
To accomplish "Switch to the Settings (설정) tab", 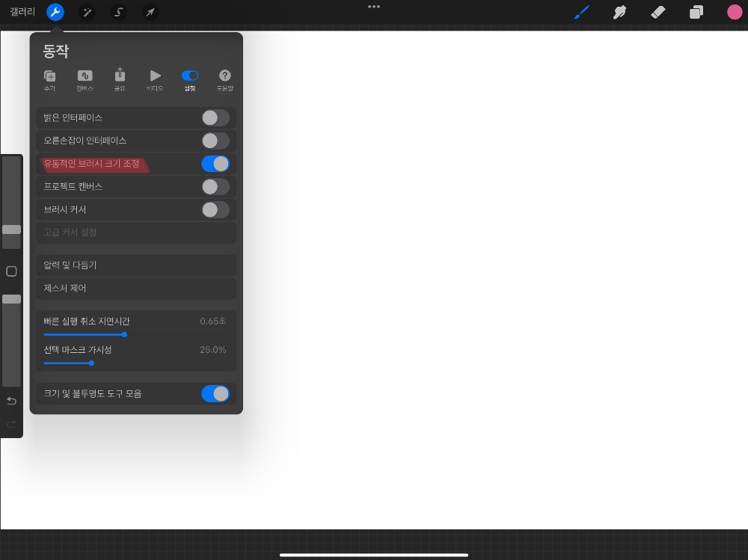I will click(190, 80).
